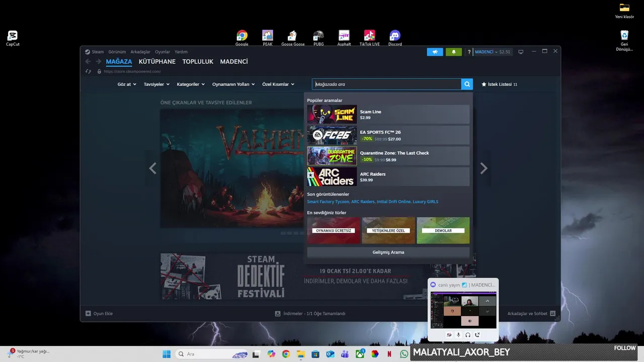The image size is (644, 362).
Task: Open WhatsApp from the taskbar
Action: point(404,354)
